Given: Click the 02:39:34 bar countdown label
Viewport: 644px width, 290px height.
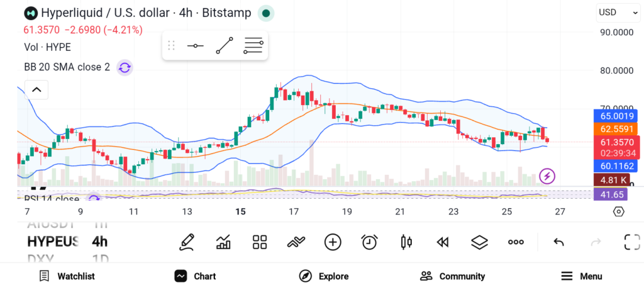Looking at the screenshot, I should tap(618, 153).
